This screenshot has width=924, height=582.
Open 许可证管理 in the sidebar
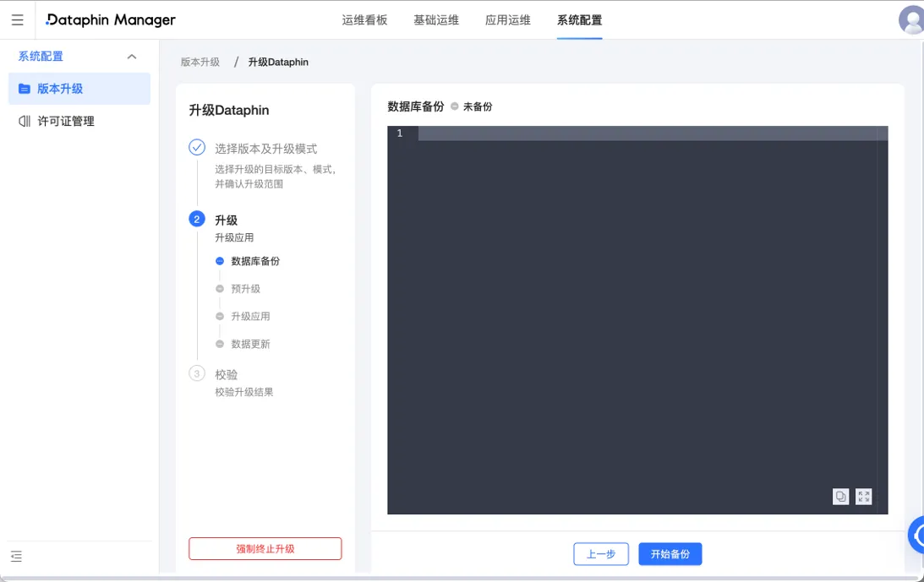79,122
